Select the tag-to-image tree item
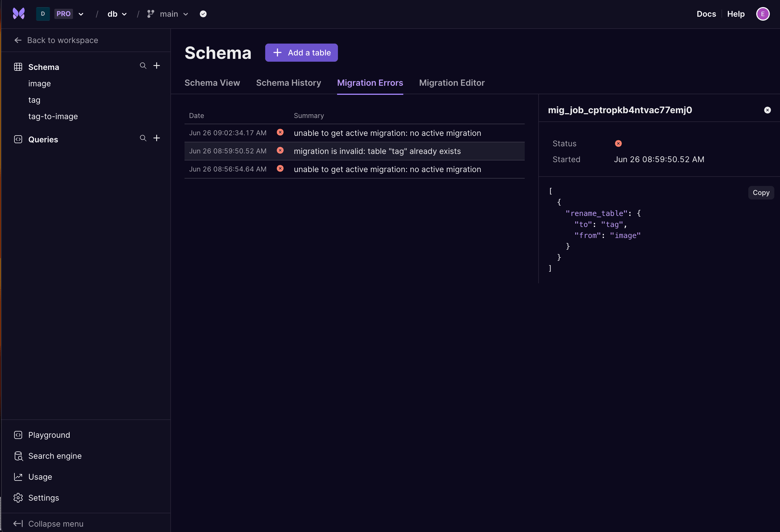 pyautogui.click(x=53, y=116)
